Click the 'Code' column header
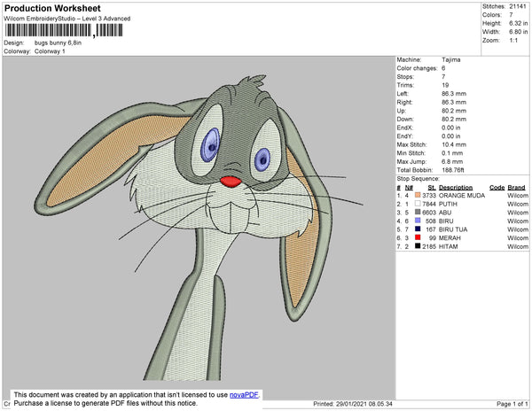This screenshot has height=411, width=532. tap(497, 188)
